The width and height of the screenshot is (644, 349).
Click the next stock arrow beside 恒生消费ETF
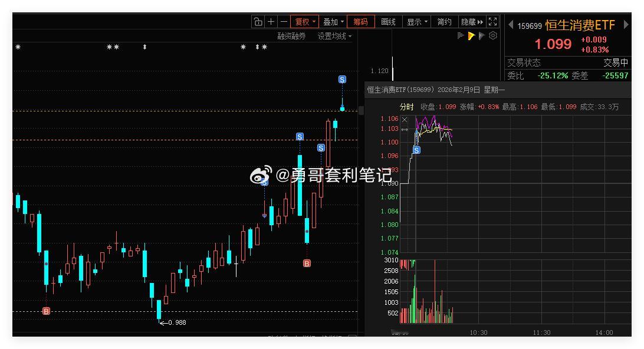[x=627, y=25]
